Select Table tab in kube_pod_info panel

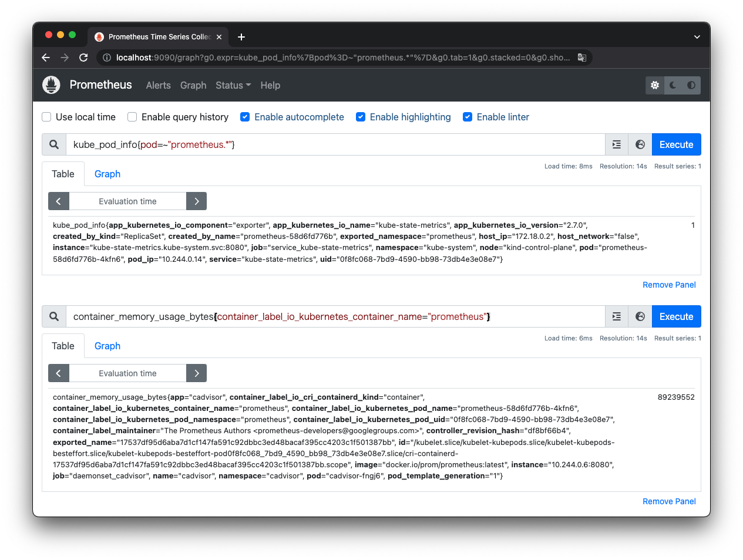click(x=63, y=174)
